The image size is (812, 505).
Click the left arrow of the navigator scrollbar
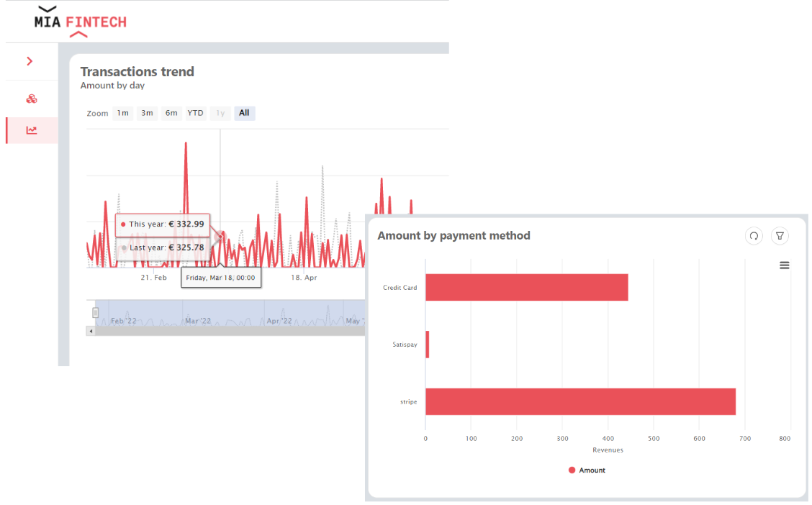click(x=89, y=331)
